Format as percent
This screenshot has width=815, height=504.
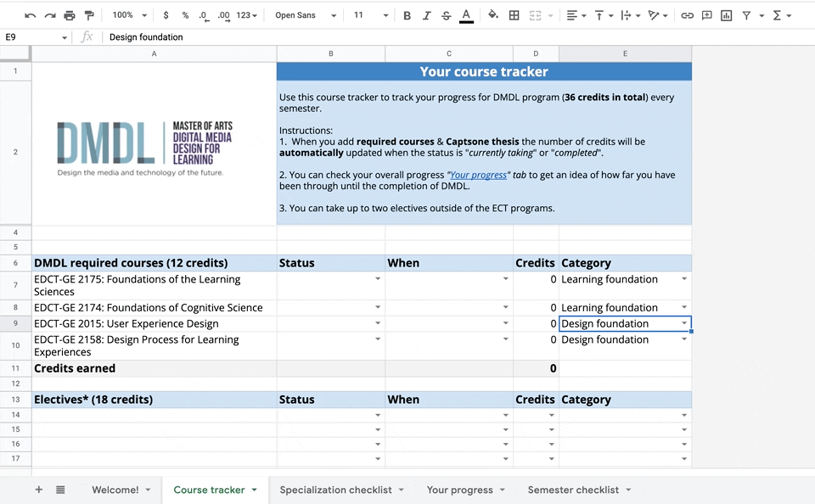tap(185, 15)
